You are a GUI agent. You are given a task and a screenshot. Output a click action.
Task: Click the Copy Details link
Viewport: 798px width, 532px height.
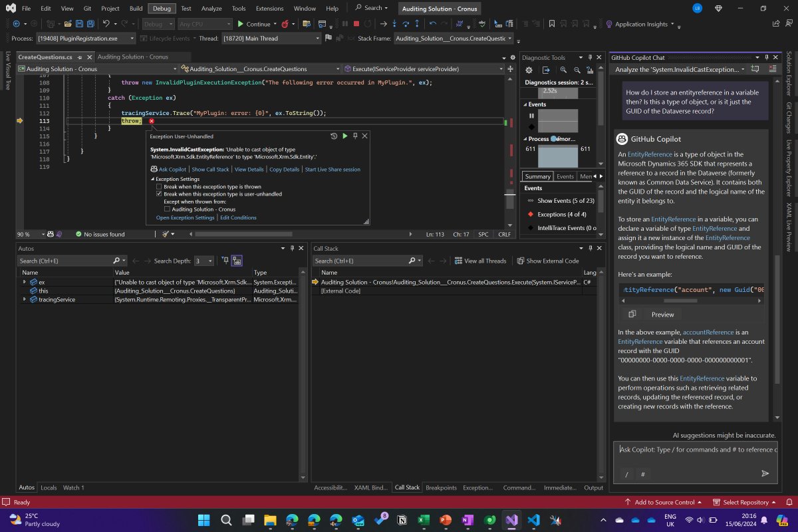tap(285, 170)
